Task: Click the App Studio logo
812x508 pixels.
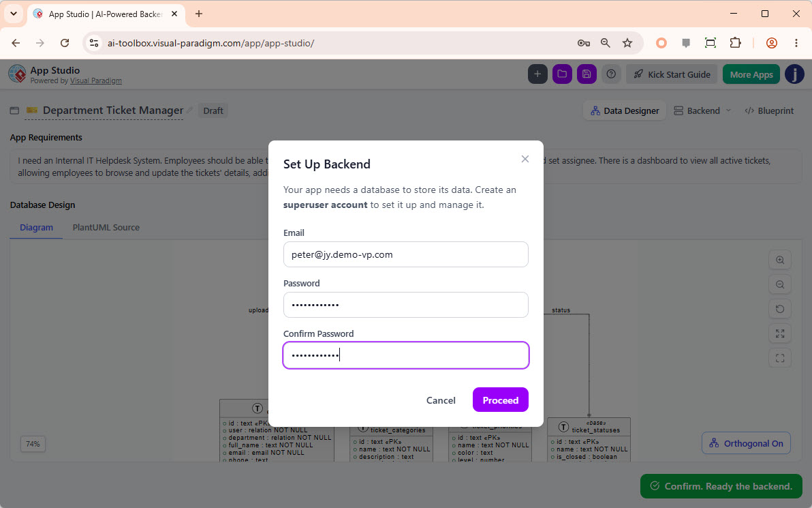Action: [17, 74]
